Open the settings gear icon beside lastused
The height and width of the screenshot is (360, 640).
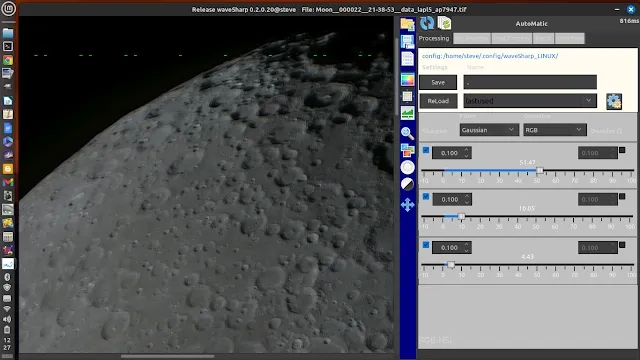(x=614, y=101)
